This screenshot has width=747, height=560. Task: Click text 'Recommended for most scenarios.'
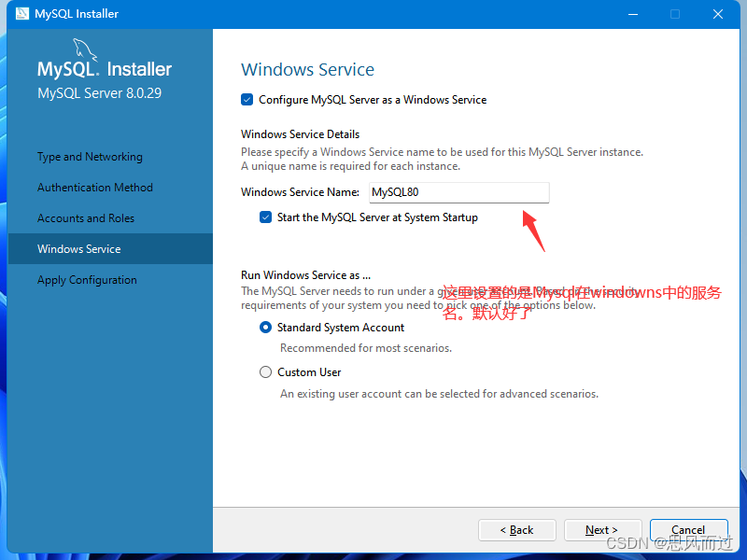pos(366,348)
